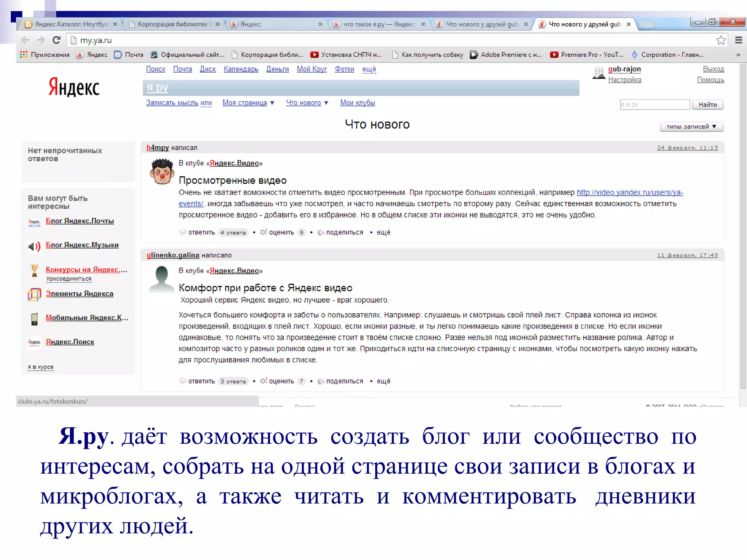Bookmark page with the star icon
This screenshot has height=560, width=747.
tap(721, 40)
